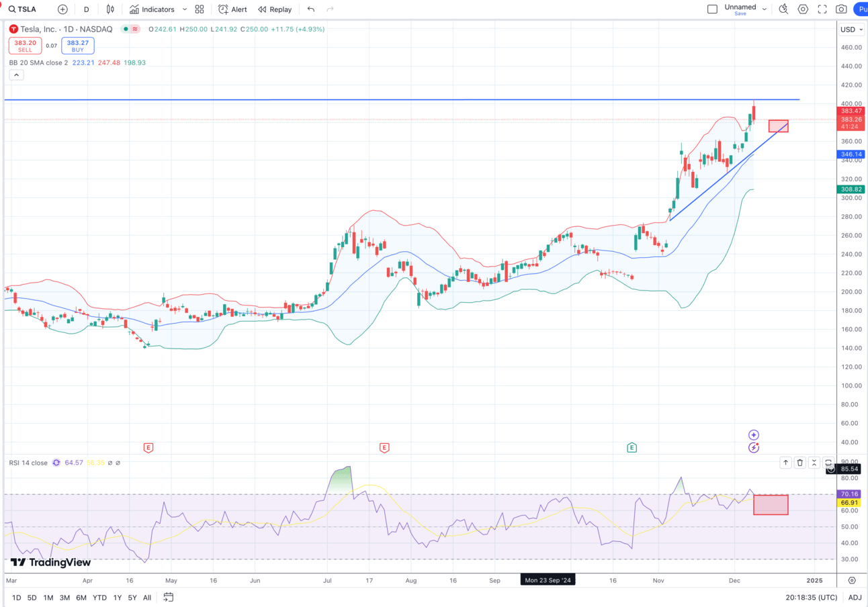Open the go-to-date calendar icon
868x607 pixels.
click(x=169, y=597)
